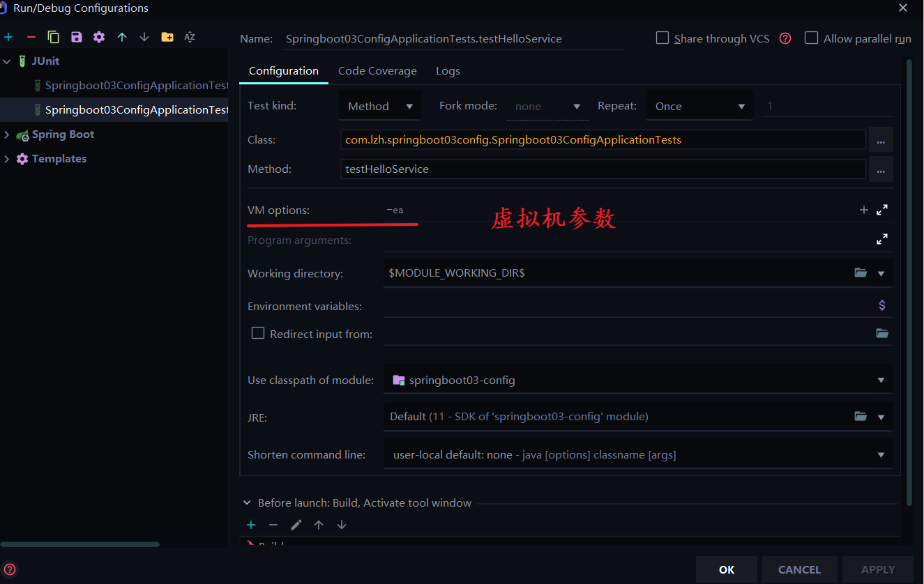Move the Before launch task up
Image resolution: width=924 pixels, height=584 pixels.
coord(319,525)
